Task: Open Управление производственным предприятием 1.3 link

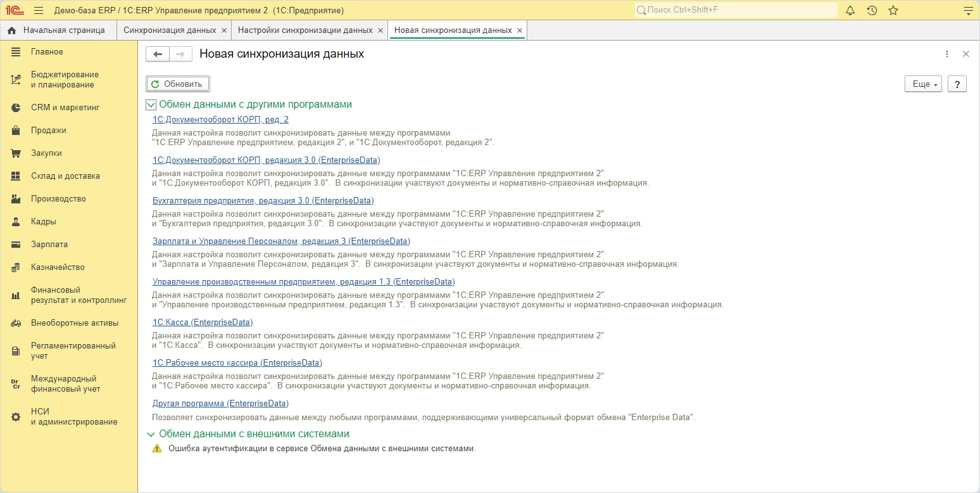Action: [304, 282]
